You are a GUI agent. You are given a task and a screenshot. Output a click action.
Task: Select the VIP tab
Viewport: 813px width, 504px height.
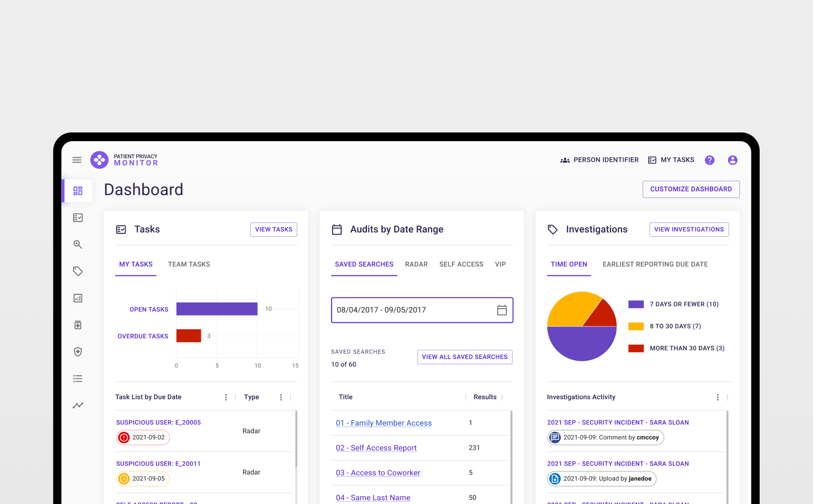500,264
